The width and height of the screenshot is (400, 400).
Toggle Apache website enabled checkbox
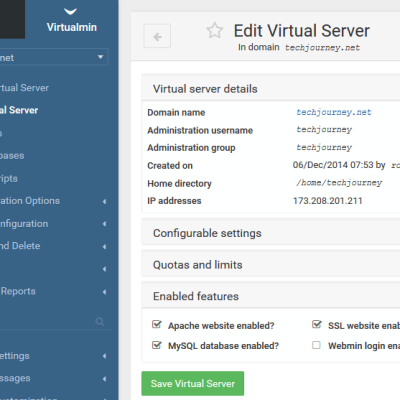[156, 325]
